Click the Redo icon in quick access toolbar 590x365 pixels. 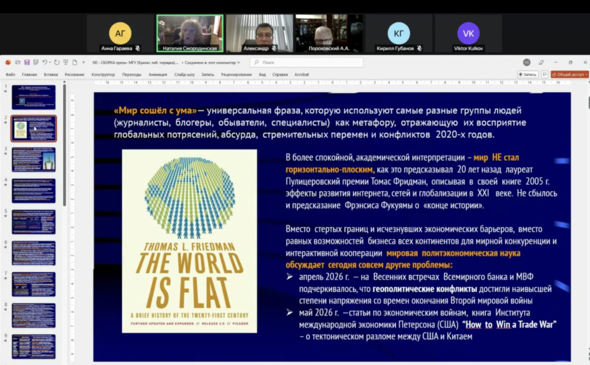click(x=56, y=62)
